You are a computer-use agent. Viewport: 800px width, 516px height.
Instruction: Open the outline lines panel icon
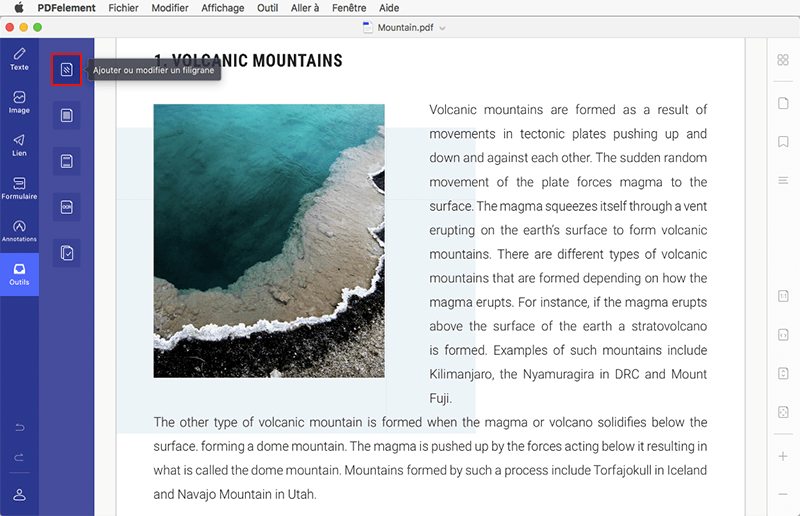point(783,180)
